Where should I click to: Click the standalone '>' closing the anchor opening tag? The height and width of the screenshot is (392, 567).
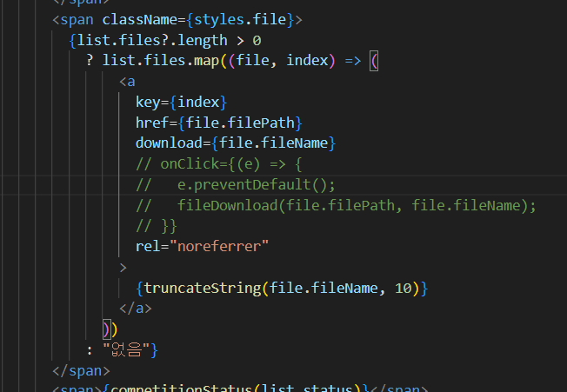123,268
